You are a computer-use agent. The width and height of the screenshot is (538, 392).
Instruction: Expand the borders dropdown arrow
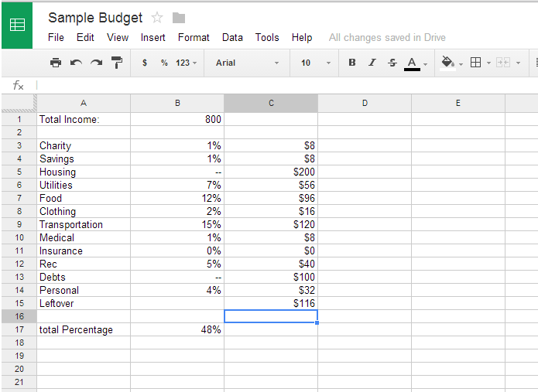(x=489, y=63)
